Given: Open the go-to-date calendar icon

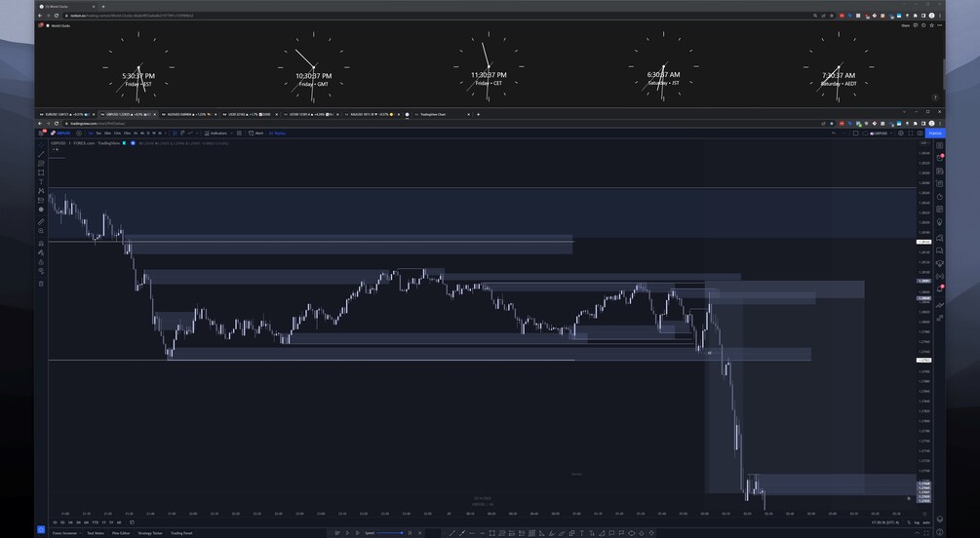Looking at the screenshot, I should click(x=132, y=522).
